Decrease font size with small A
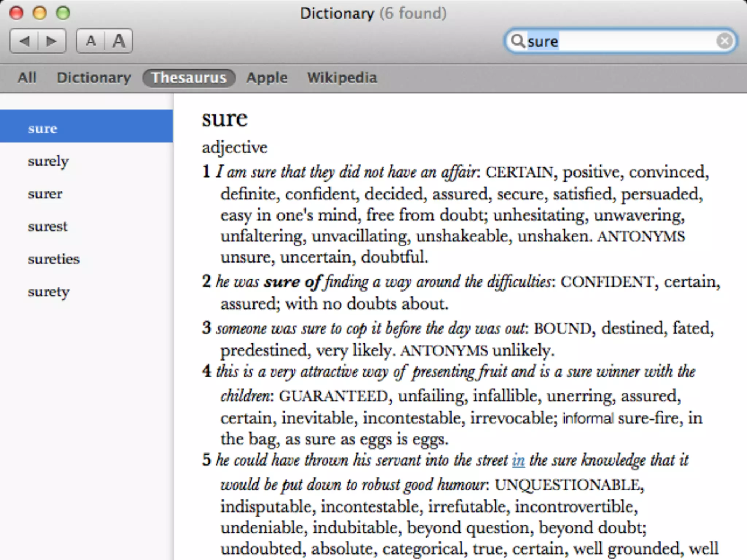Screen dimensions: 747x560 tap(91, 41)
